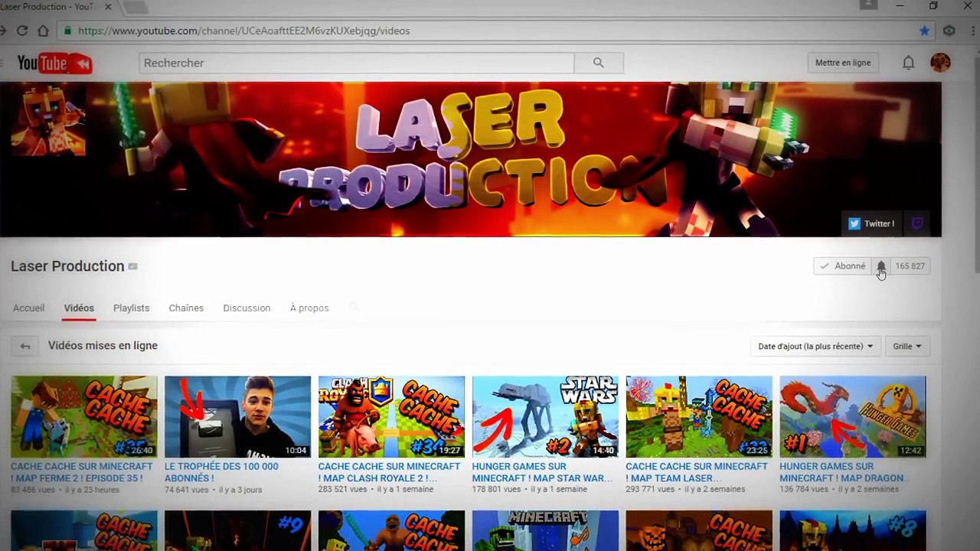Viewport: 980px width, 551px height.
Task: Click the YouTube logo
Action: pyautogui.click(x=54, y=64)
